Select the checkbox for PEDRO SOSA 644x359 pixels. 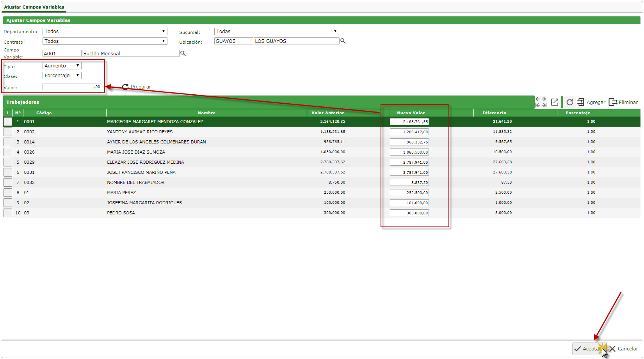point(8,213)
